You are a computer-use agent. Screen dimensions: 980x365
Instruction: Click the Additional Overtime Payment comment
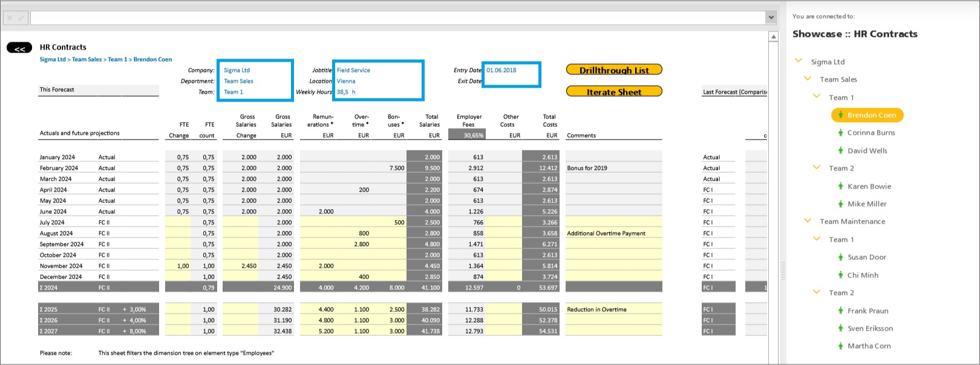point(606,233)
